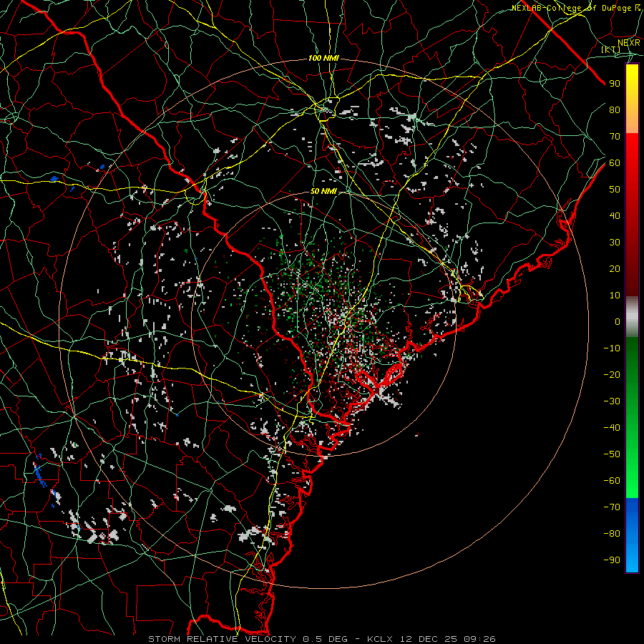Image resolution: width=644 pixels, height=644 pixels.
Task: Click the positive 40 knot scale label
Action: coord(615,216)
